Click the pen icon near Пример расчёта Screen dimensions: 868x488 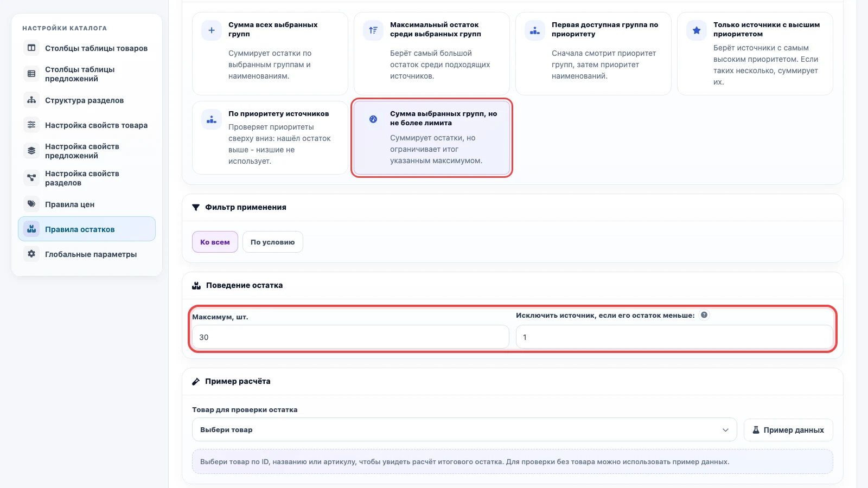click(x=196, y=382)
